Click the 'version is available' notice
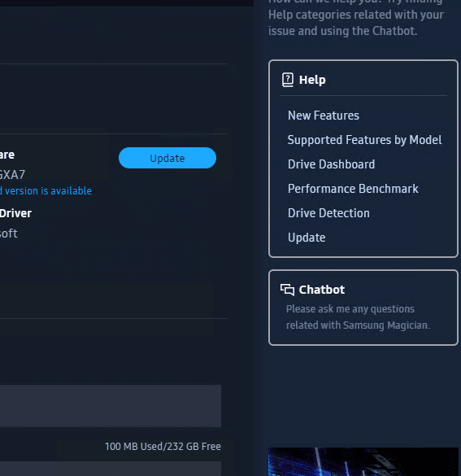The image size is (461, 476). [x=46, y=191]
